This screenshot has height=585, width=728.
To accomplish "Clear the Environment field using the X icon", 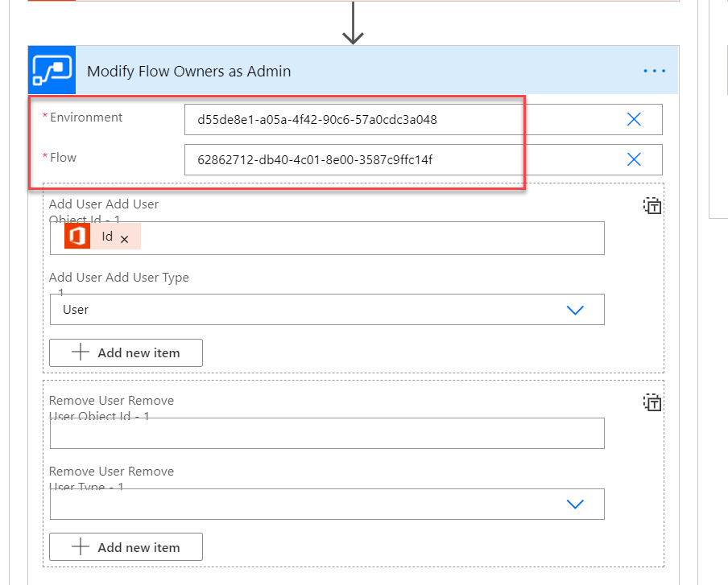I will (634, 119).
